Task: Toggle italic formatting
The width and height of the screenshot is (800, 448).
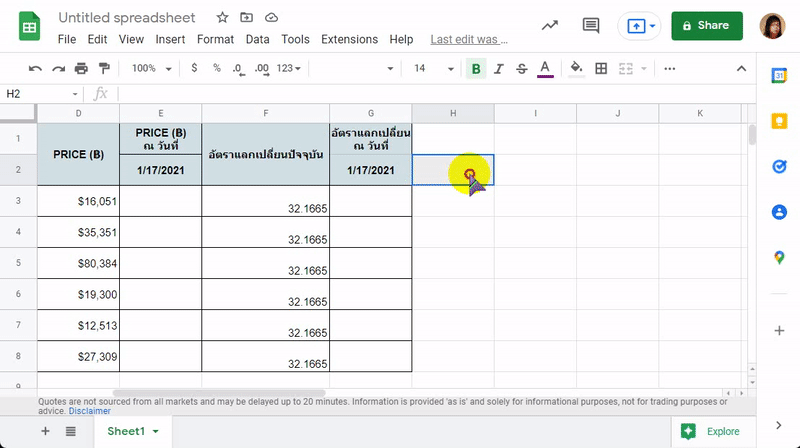Action: (498, 68)
